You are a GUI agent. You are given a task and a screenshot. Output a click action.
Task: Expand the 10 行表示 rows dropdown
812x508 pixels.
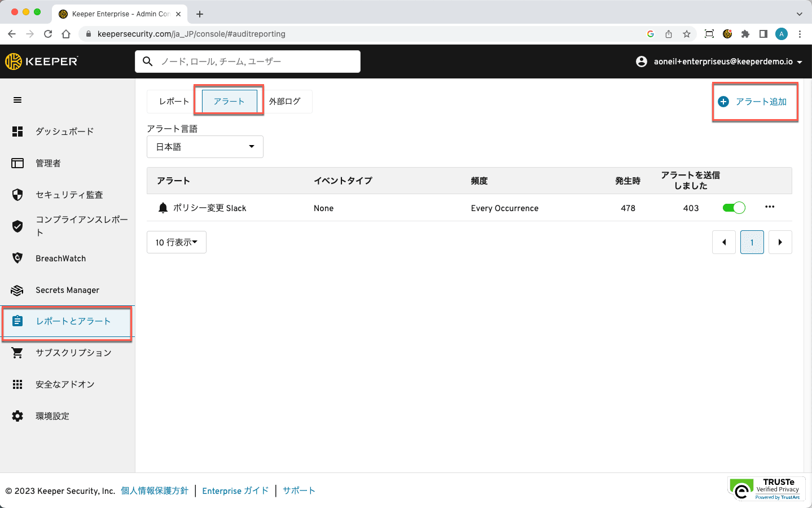coord(177,242)
